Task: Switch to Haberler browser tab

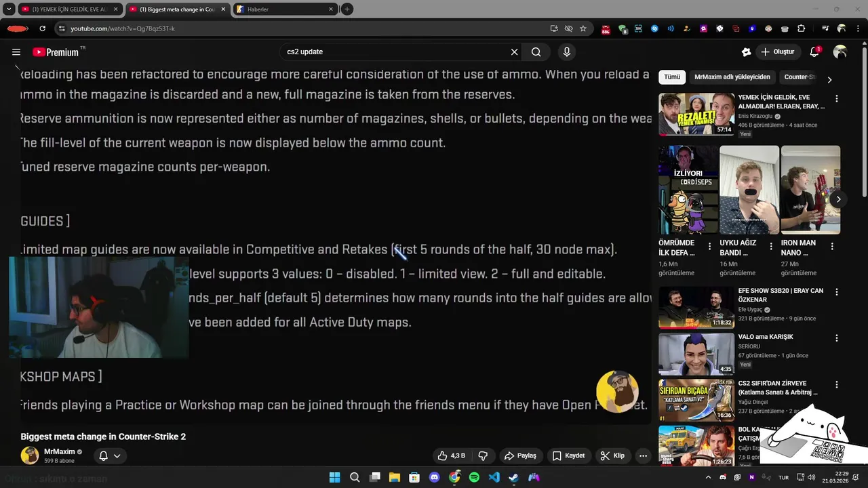Action: pyautogui.click(x=285, y=9)
